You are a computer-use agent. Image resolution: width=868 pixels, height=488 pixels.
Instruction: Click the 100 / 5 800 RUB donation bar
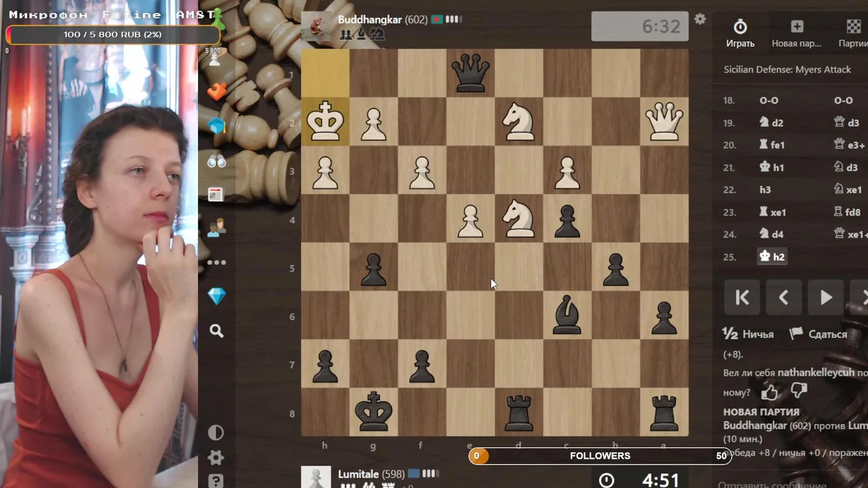coord(113,35)
